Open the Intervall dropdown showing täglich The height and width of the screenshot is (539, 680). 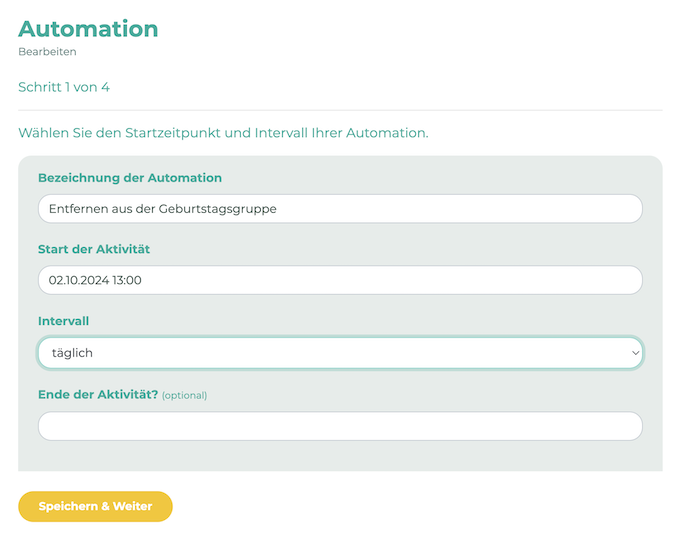pos(340,353)
